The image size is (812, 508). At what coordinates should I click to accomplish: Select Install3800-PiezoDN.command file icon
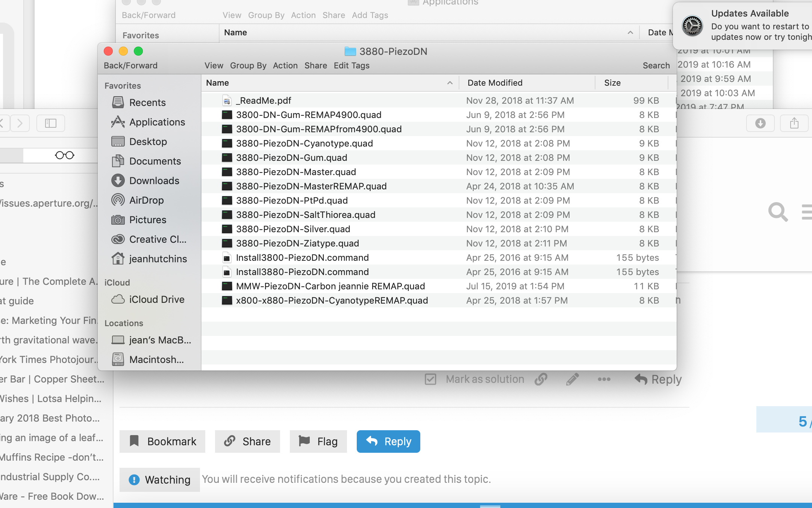(227, 258)
